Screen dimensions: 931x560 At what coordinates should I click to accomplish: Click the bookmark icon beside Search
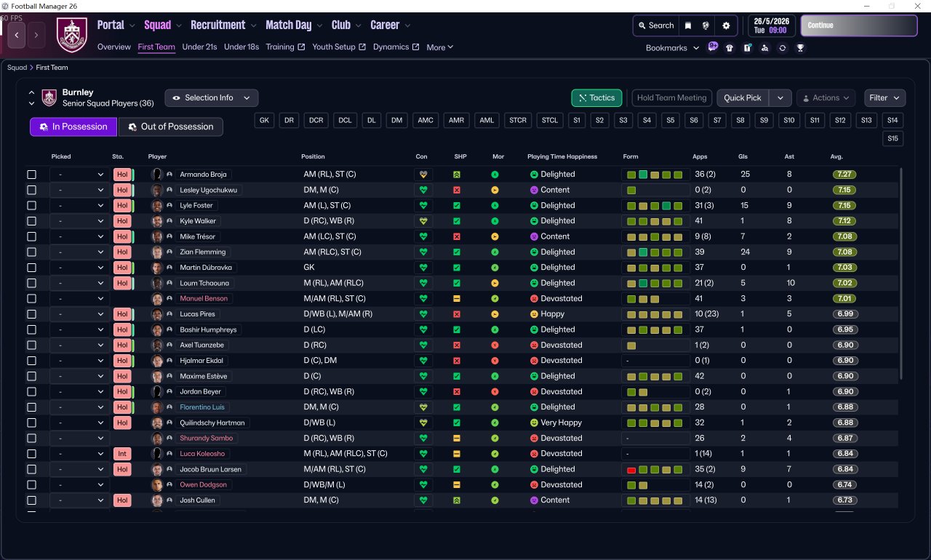click(688, 25)
